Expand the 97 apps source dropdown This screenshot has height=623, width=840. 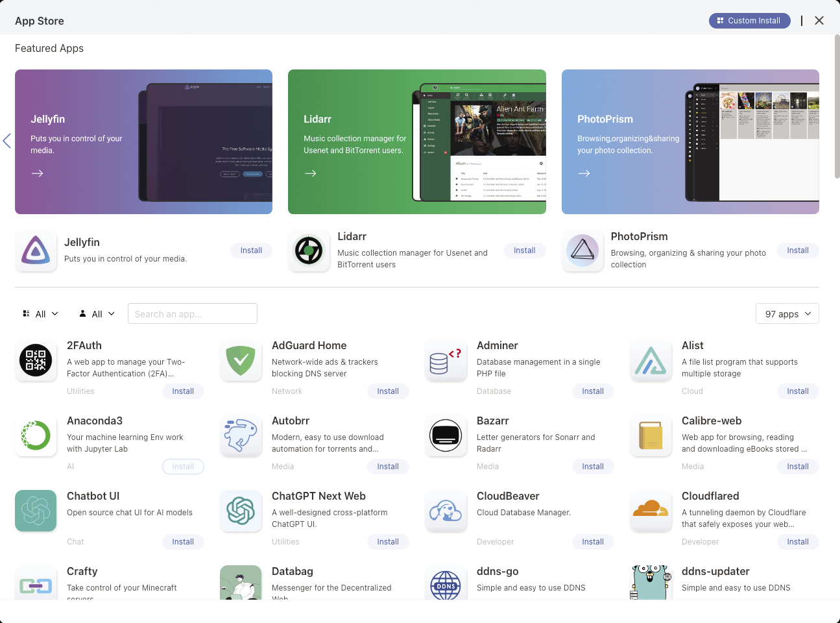pyautogui.click(x=787, y=313)
